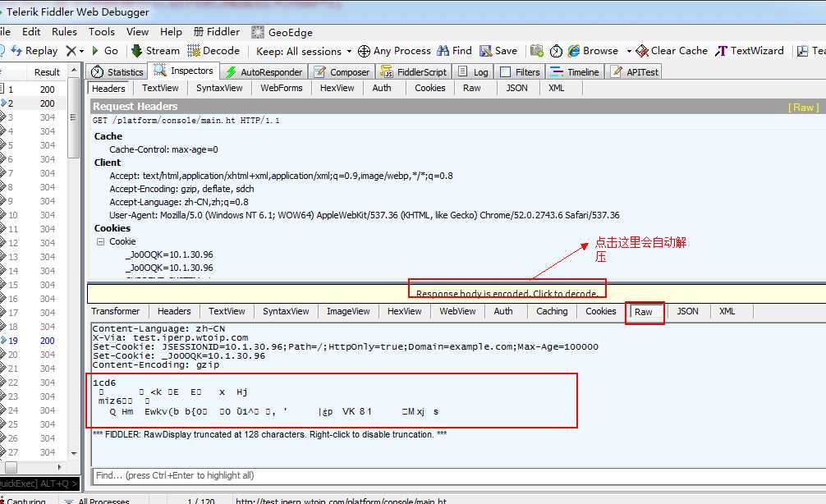Open the TextWizard tool
Image resolution: width=826 pixels, height=504 pixels.
[749, 51]
